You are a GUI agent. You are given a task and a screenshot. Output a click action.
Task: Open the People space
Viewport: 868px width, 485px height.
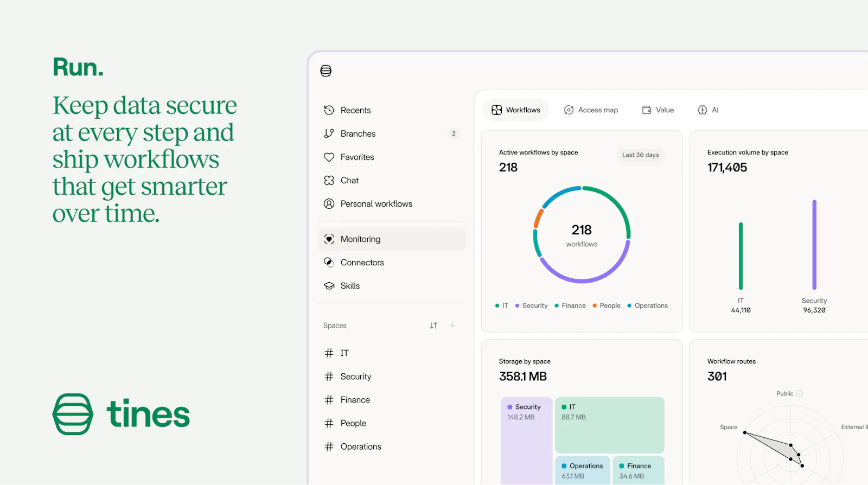[x=391, y=423]
